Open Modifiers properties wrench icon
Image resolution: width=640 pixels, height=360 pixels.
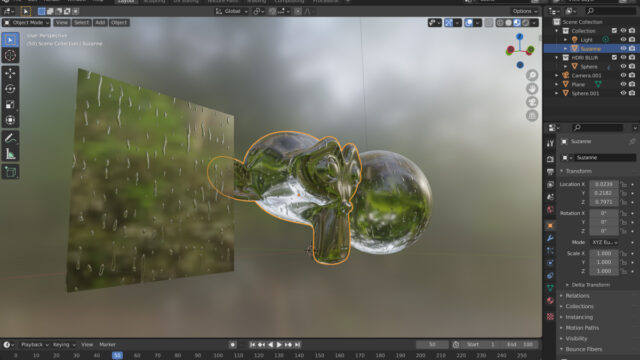point(550,238)
